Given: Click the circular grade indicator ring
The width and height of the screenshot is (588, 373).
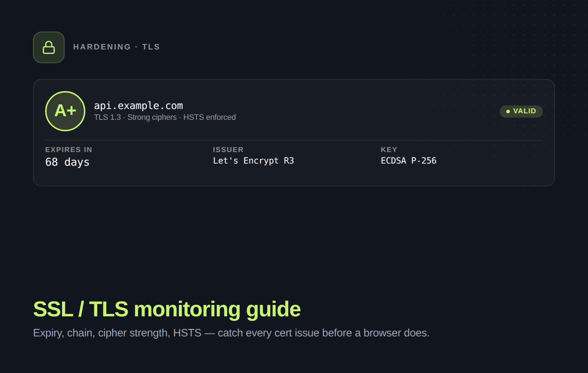Looking at the screenshot, I should [x=65, y=111].
